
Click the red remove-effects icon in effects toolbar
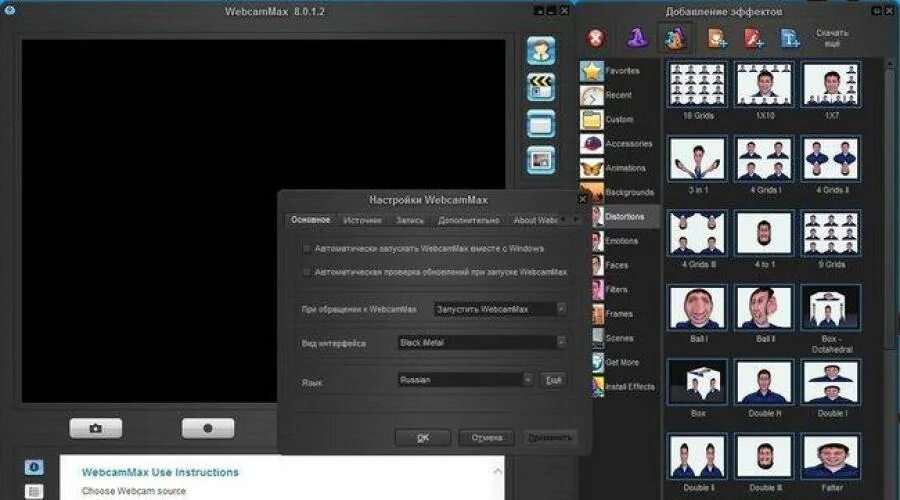click(596, 38)
